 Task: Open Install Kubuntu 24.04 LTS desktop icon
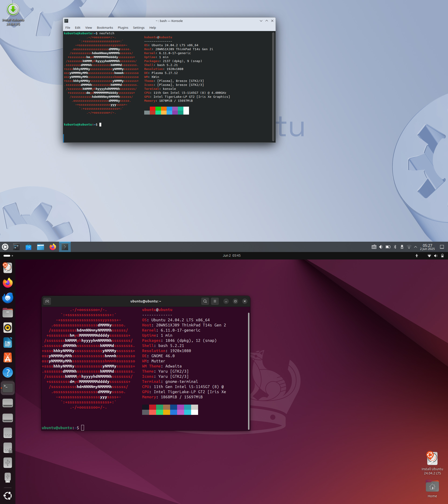13,14
